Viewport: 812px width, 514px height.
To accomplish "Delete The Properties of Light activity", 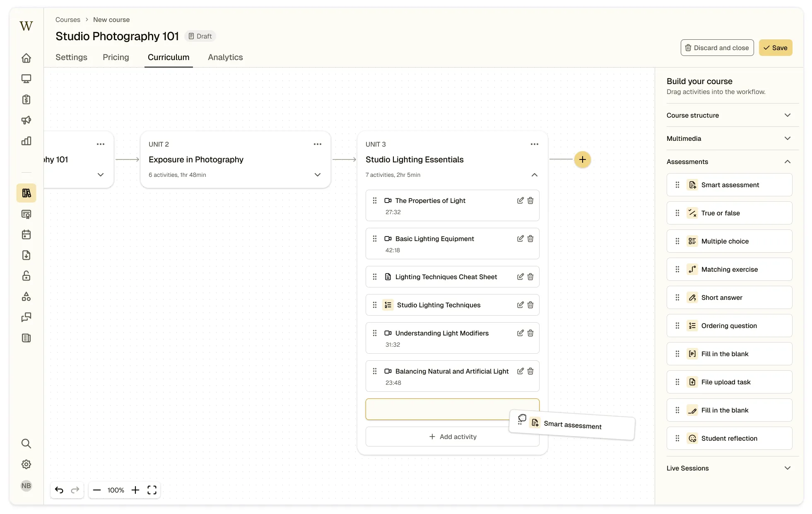I will 530,200.
